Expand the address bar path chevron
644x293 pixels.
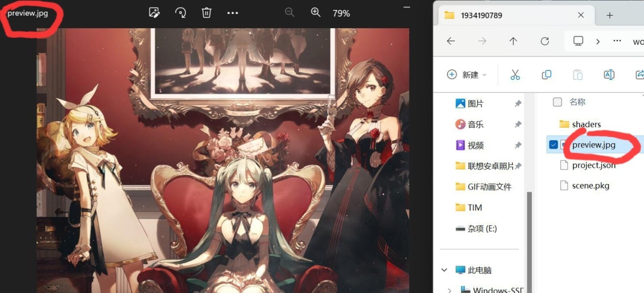click(598, 42)
